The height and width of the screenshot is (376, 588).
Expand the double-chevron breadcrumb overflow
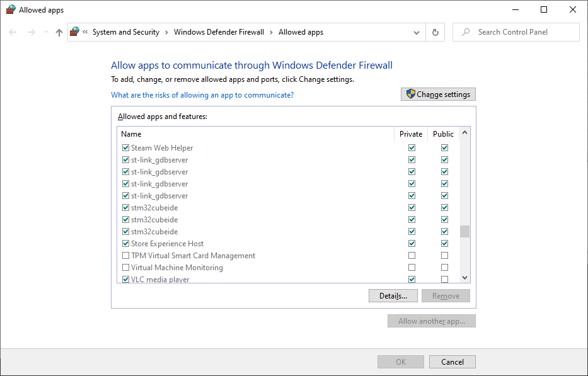[x=85, y=32]
